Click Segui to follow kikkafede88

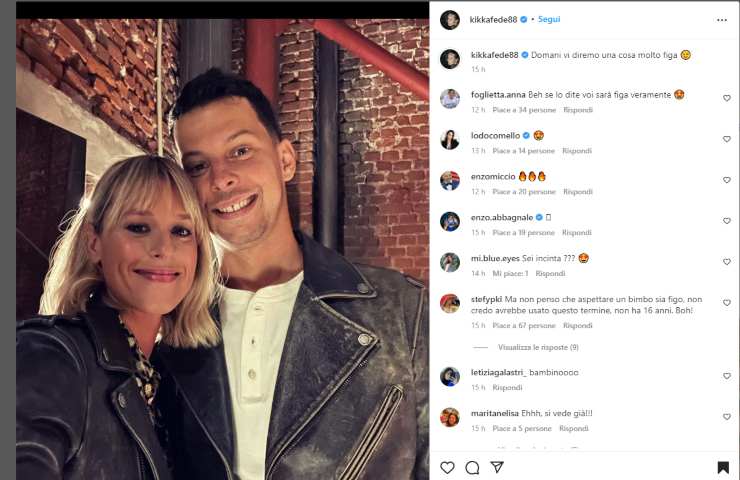[x=548, y=19]
